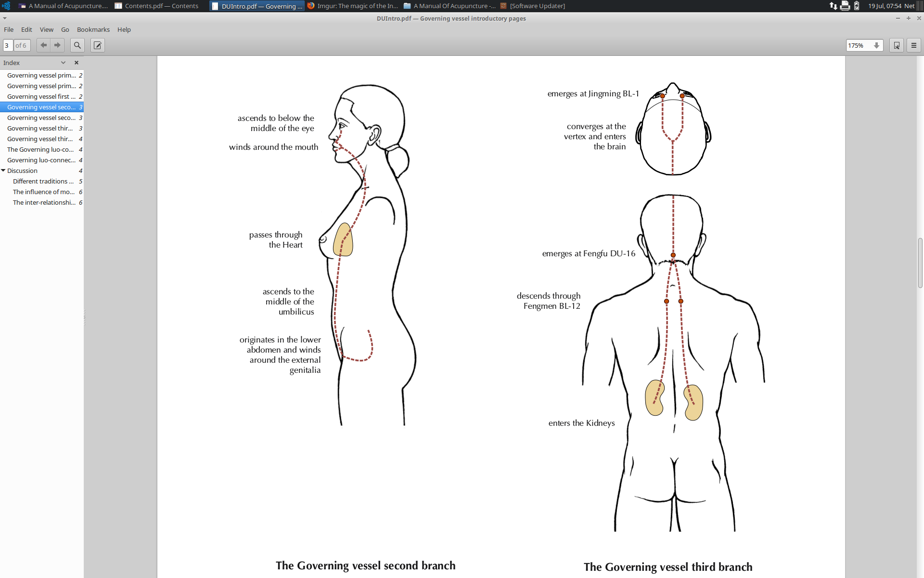Select the highlighted 'Governing vessel seco...' entry
This screenshot has height=578, width=924.
(42, 107)
